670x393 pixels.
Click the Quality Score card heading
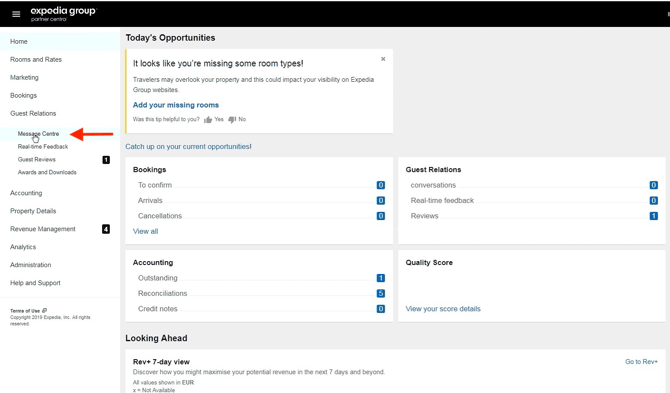(x=429, y=263)
